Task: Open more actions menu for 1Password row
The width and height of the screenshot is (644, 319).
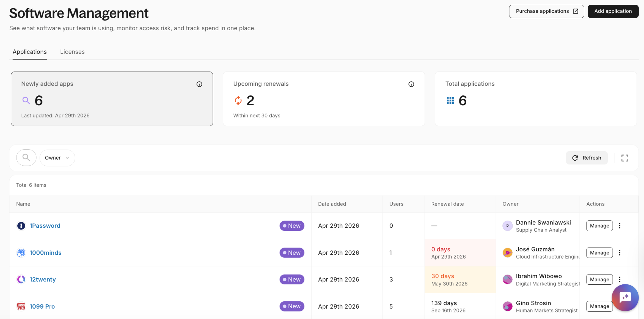Action: pyautogui.click(x=619, y=226)
